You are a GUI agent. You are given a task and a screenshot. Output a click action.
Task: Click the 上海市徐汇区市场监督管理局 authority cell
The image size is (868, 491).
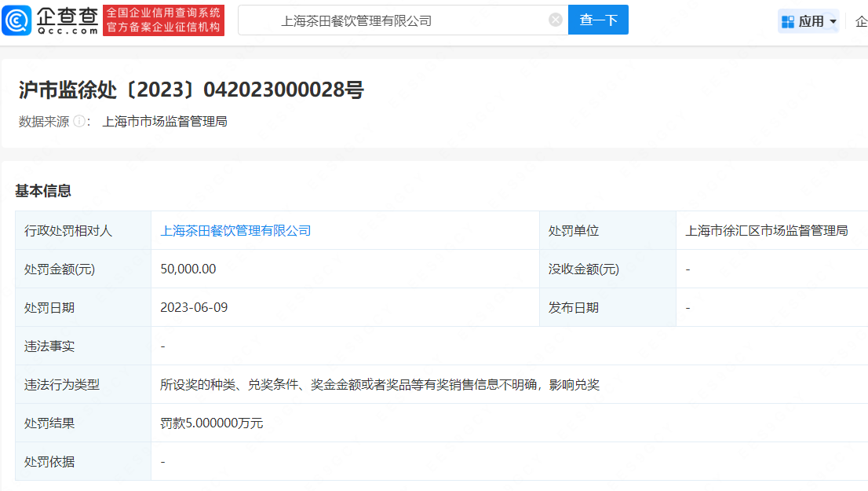click(766, 231)
